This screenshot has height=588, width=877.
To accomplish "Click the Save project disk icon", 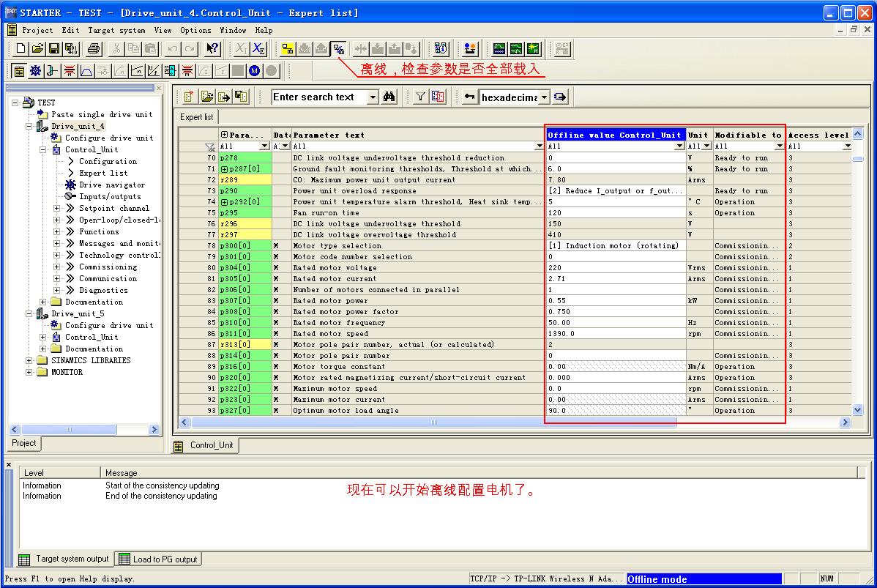I will tap(53, 49).
